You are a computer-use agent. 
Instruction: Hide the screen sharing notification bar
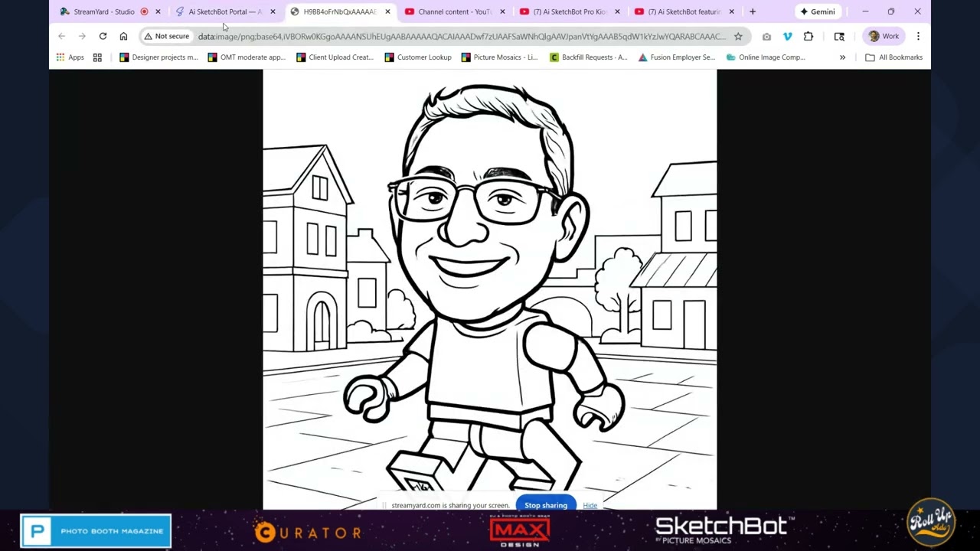(x=590, y=505)
